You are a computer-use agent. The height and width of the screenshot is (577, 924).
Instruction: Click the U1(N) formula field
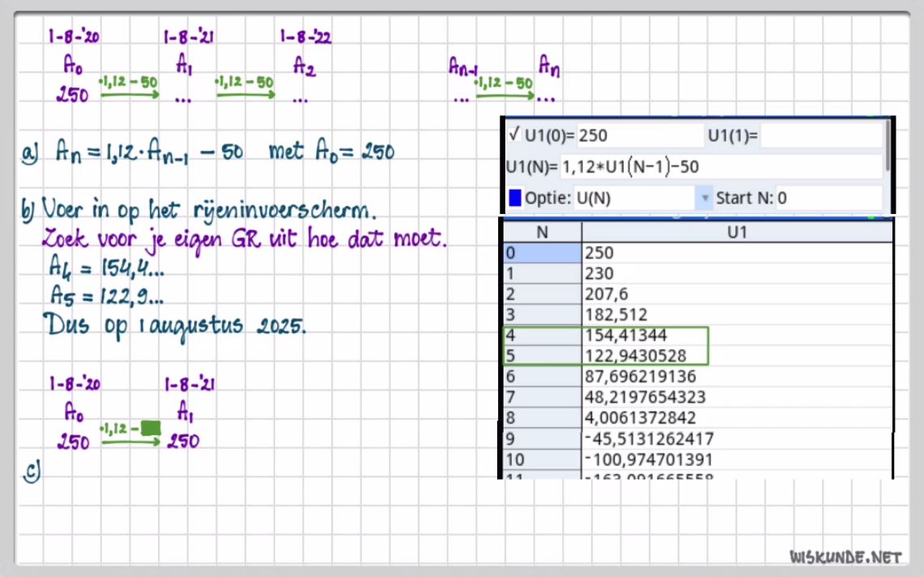[721, 166]
